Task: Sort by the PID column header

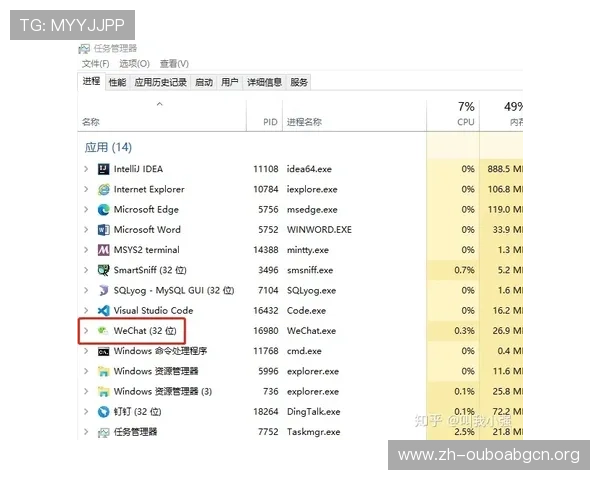Action: tap(264, 116)
